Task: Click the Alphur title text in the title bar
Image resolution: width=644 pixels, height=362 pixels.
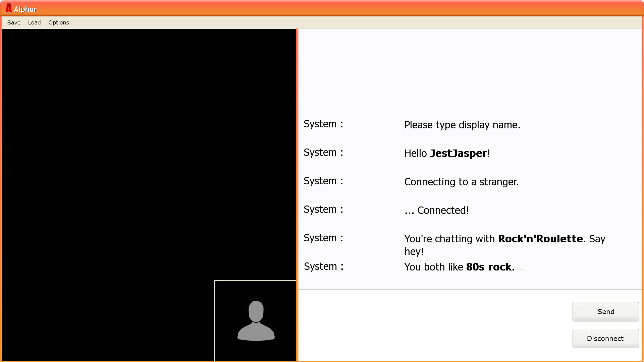Action: (x=25, y=9)
